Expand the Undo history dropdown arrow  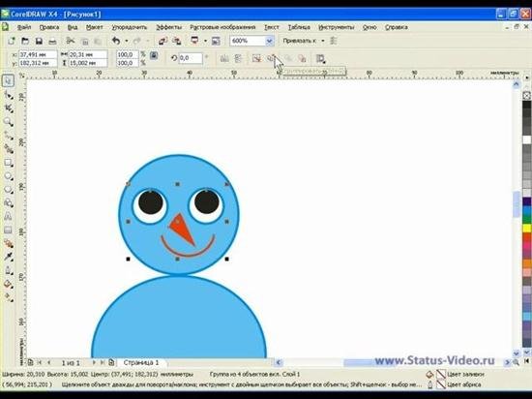(x=126, y=41)
